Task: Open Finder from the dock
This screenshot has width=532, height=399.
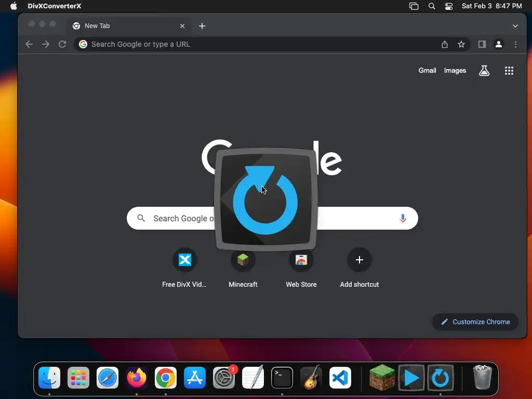Action: click(49, 378)
